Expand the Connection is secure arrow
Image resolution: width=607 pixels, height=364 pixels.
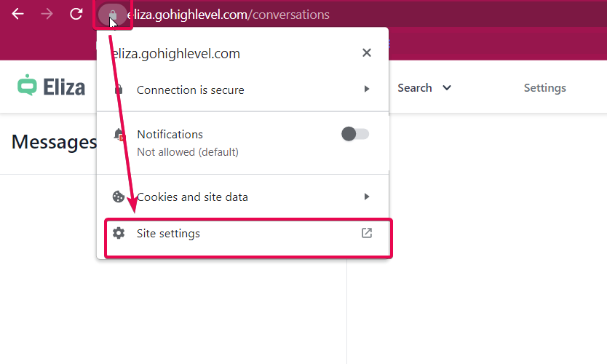point(367,90)
